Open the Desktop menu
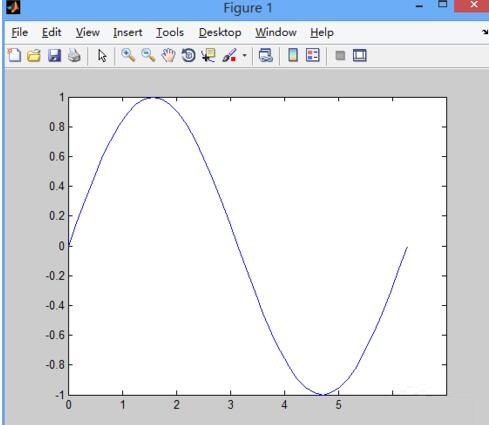Viewport: 489px width, 425px height. (220, 33)
